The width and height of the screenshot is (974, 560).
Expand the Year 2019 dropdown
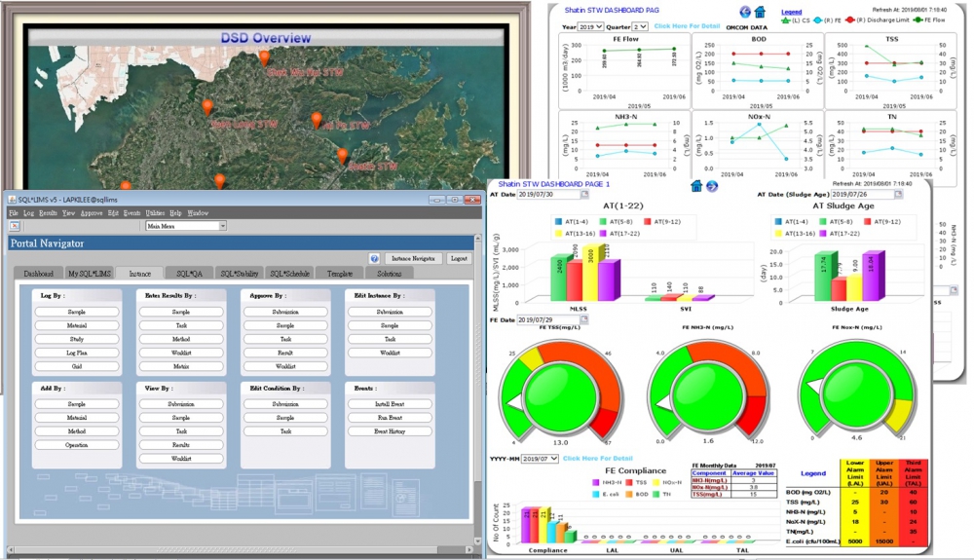(x=591, y=26)
